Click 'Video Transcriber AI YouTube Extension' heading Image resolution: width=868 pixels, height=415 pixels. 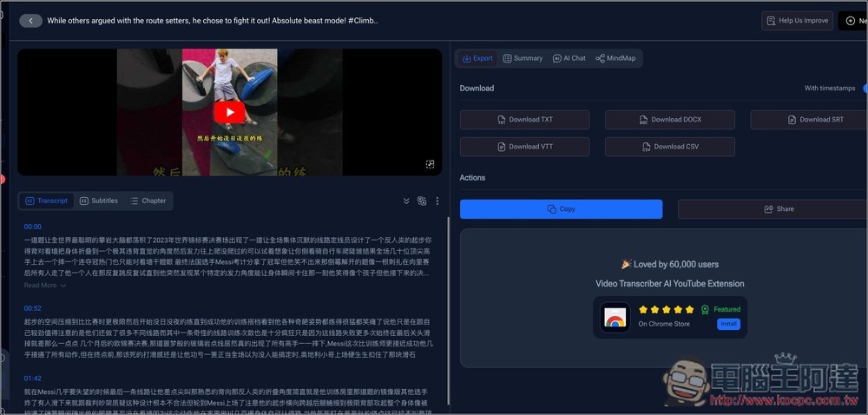pos(670,284)
